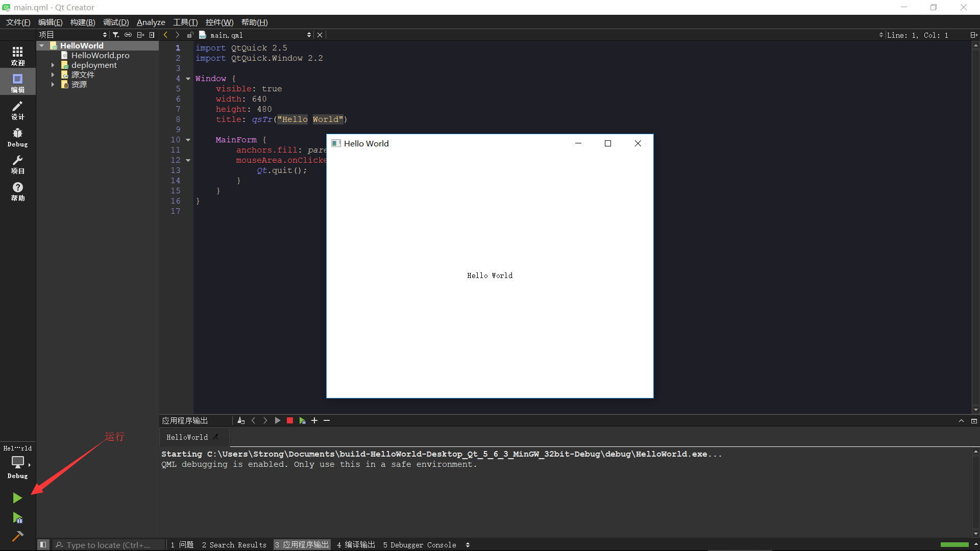
Task: Switch to the 编辑 edit mode
Action: click(x=18, y=83)
